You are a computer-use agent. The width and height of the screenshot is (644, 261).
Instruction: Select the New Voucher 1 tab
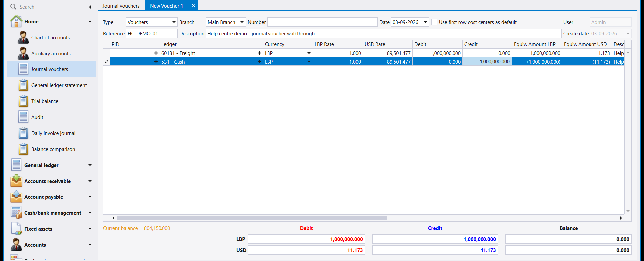click(166, 6)
